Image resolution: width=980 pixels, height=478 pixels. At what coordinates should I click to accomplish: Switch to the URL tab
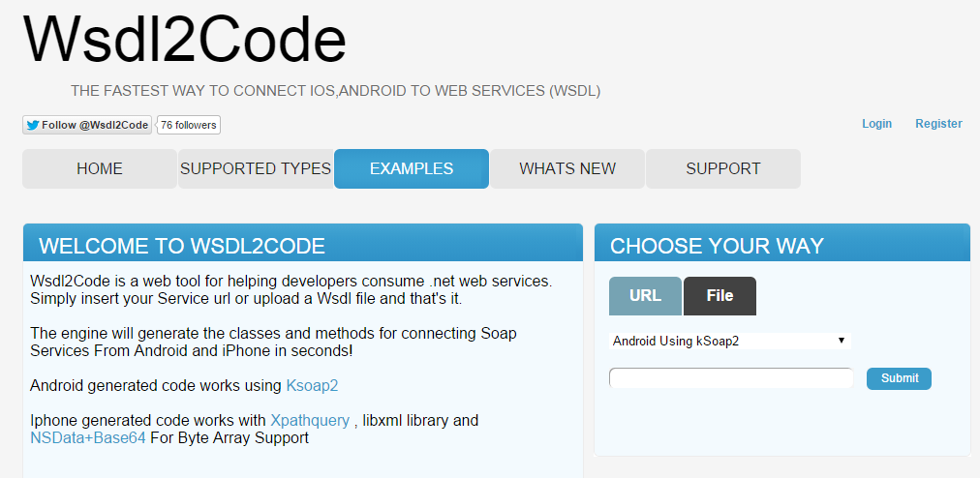(x=646, y=296)
